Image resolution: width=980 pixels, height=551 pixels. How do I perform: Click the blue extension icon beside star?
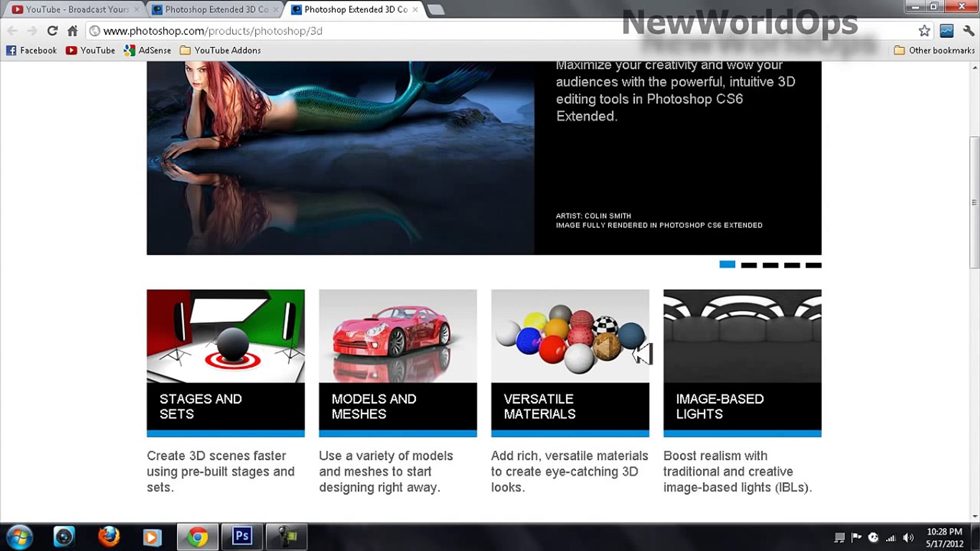click(946, 31)
